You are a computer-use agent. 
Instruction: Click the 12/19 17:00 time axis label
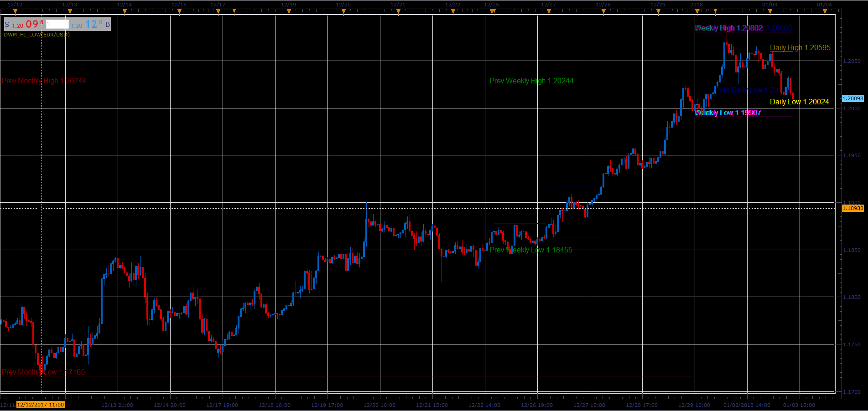pos(327,405)
